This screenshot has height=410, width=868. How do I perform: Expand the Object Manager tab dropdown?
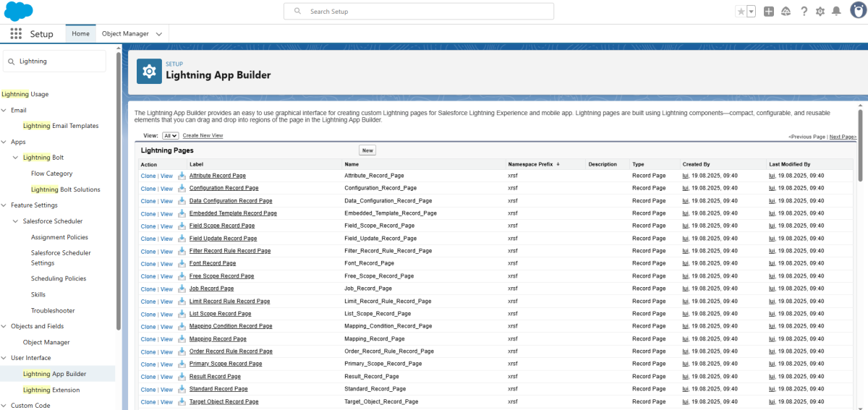(x=159, y=34)
